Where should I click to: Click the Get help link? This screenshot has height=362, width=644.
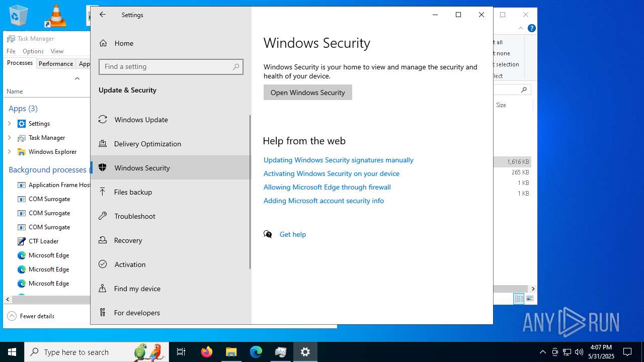(x=293, y=234)
